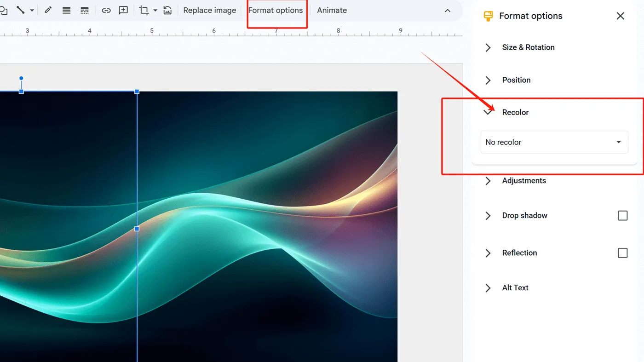644x362 pixels.
Task: Click Animate in the toolbar
Action: [332, 10]
